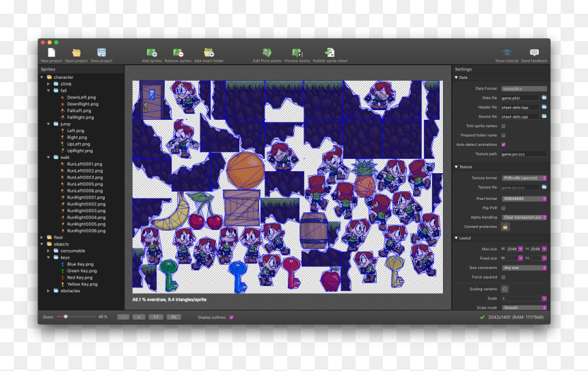Open the Edit Pivot points tool
This screenshot has height=371, width=588.
[x=267, y=53]
